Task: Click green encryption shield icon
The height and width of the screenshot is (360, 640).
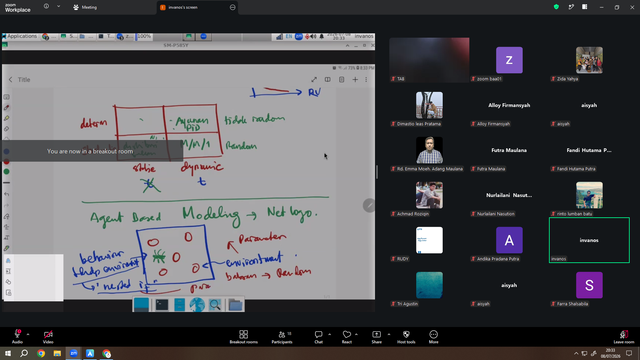Action: pyautogui.click(x=556, y=7)
